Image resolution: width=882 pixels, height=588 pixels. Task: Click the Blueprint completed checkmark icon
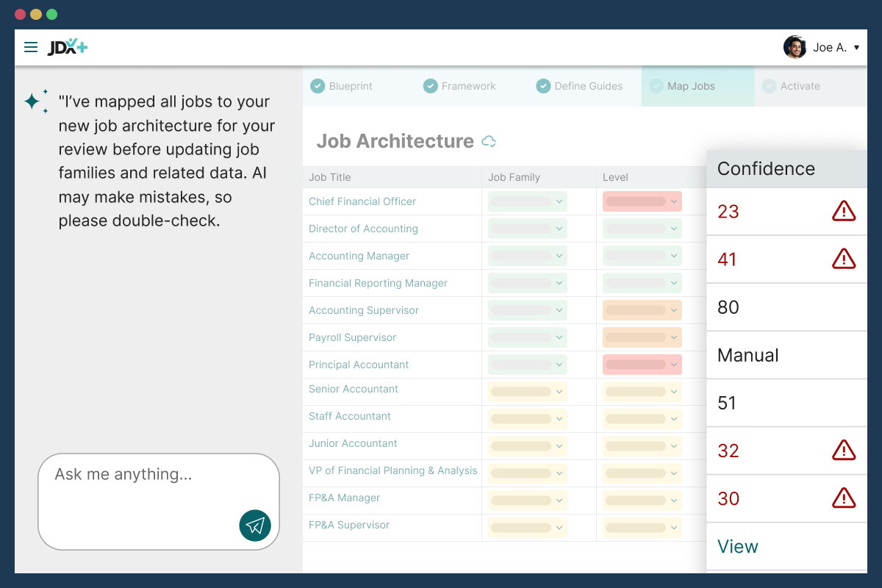(318, 86)
